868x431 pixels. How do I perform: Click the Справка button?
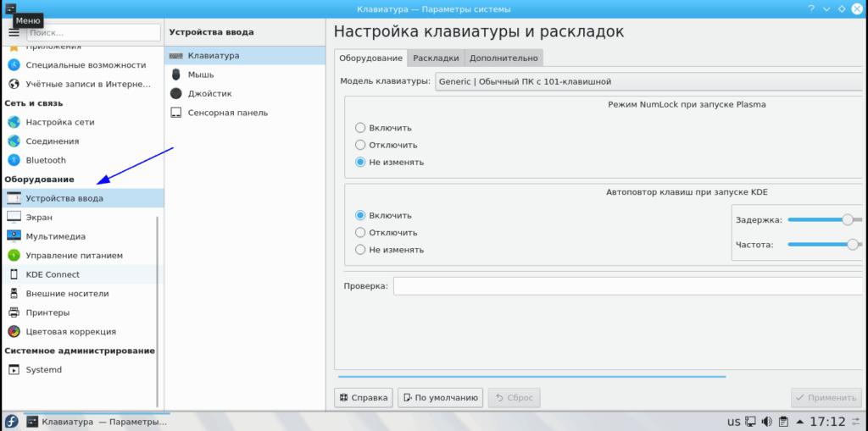(x=364, y=397)
